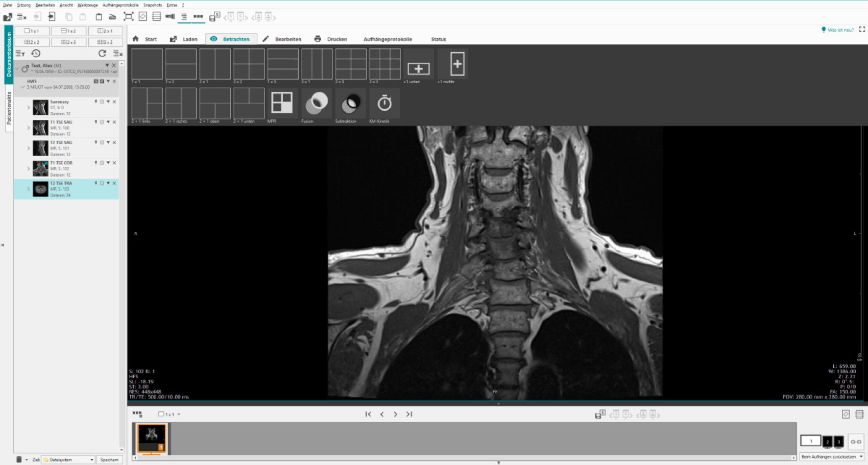Jump to the first image
This screenshot has height=465, width=868.
368,414
